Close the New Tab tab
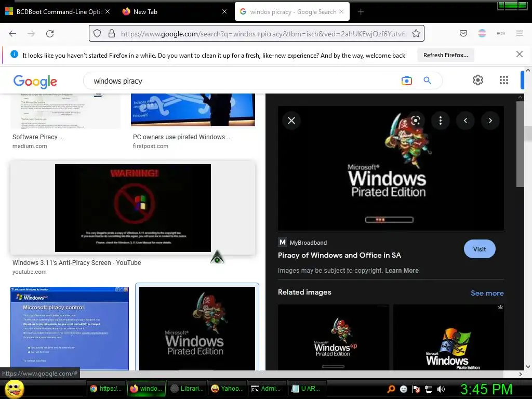The width and height of the screenshot is (532, 399). pos(224,11)
